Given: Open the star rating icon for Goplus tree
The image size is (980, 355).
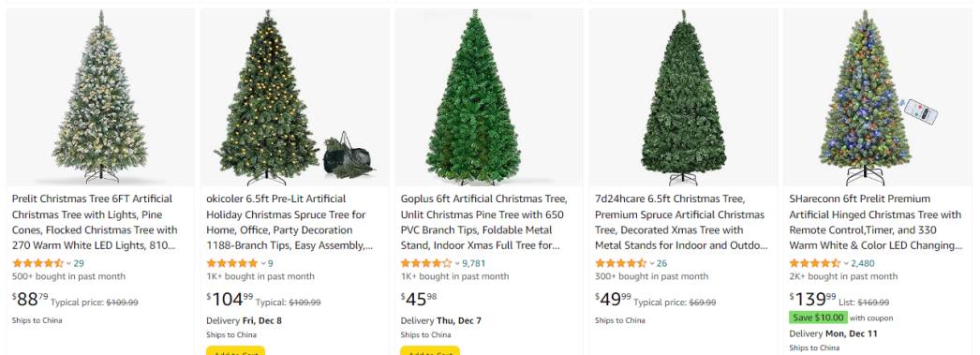Looking at the screenshot, I should [x=425, y=263].
